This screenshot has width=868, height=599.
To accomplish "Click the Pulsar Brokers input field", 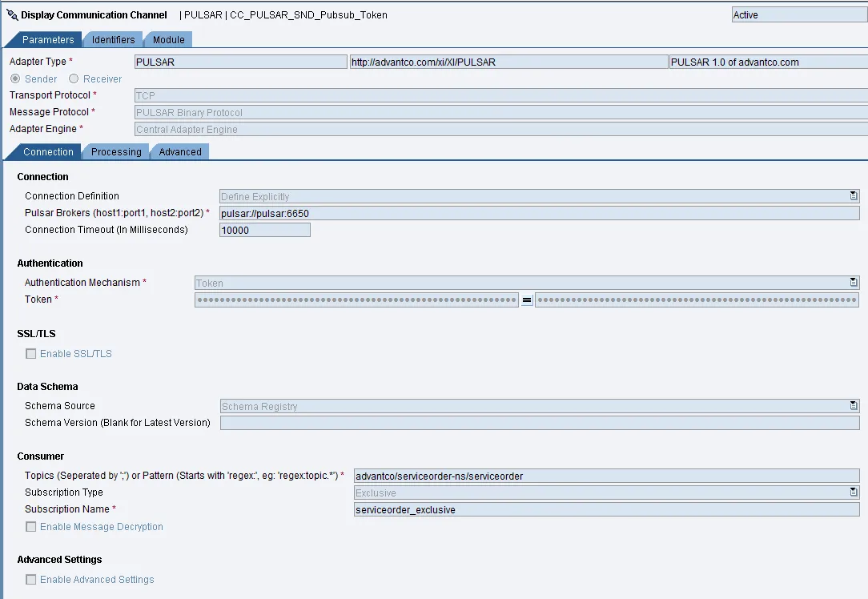I will pyautogui.click(x=540, y=213).
